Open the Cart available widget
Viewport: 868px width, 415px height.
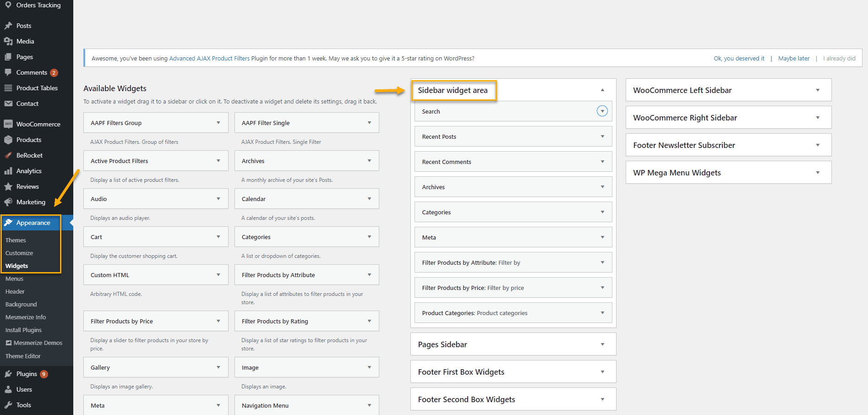[x=156, y=237]
